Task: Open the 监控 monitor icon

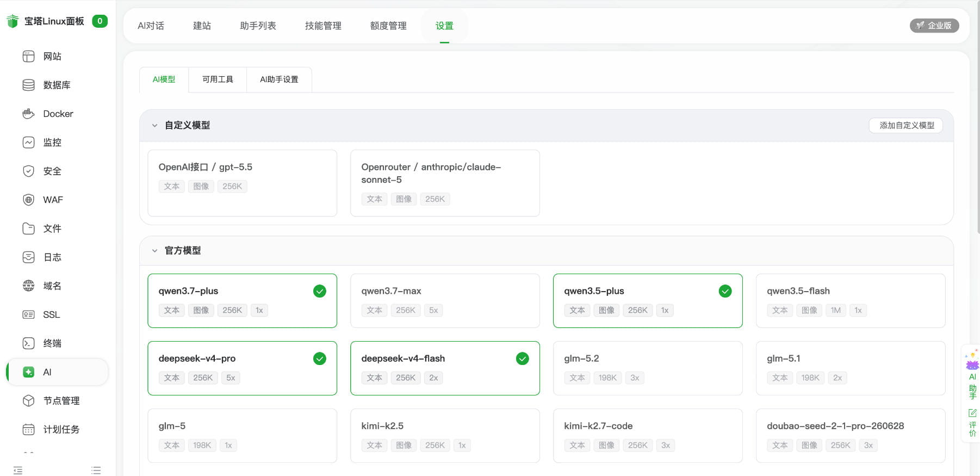Action: pos(28,143)
